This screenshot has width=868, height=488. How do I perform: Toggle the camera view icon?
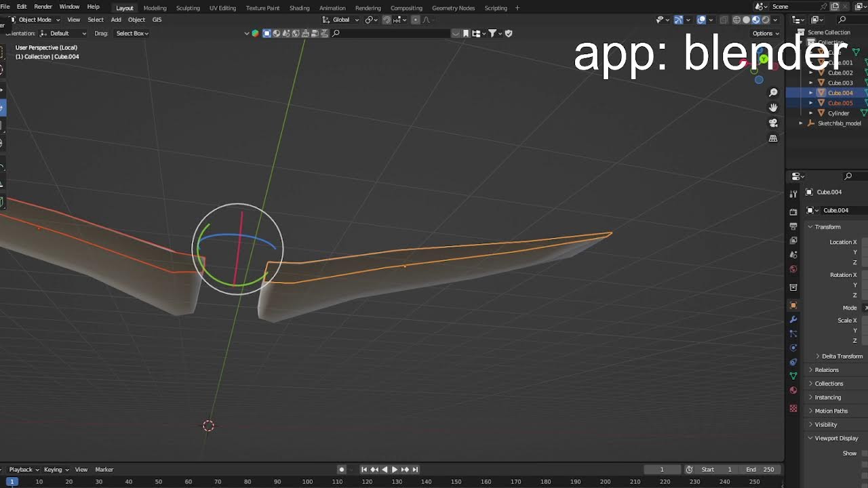pyautogui.click(x=773, y=123)
